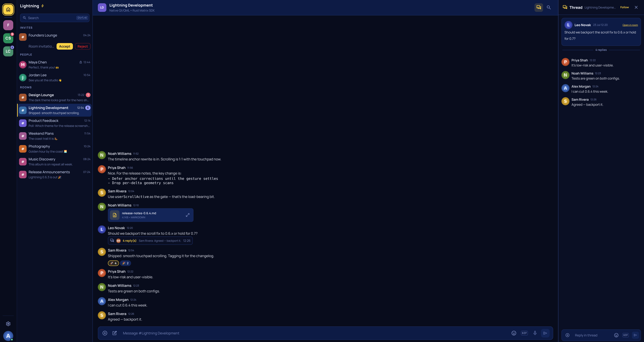Open settings gear in sidebar

pos(8,324)
